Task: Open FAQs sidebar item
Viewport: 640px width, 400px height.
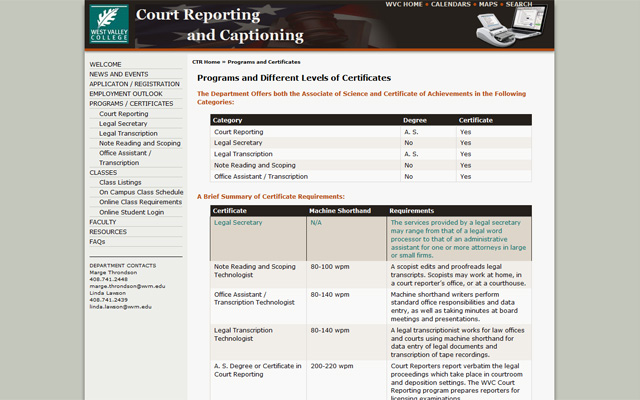Action: 97,242
